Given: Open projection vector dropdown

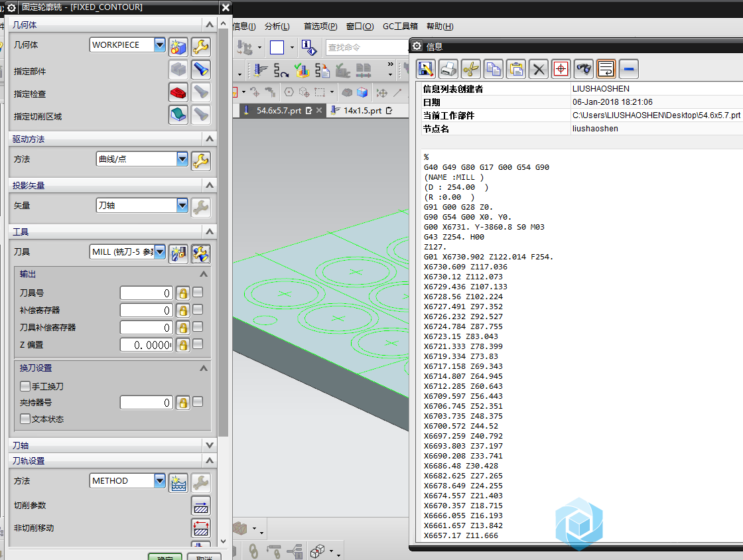Looking at the screenshot, I should pyautogui.click(x=182, y=206).
